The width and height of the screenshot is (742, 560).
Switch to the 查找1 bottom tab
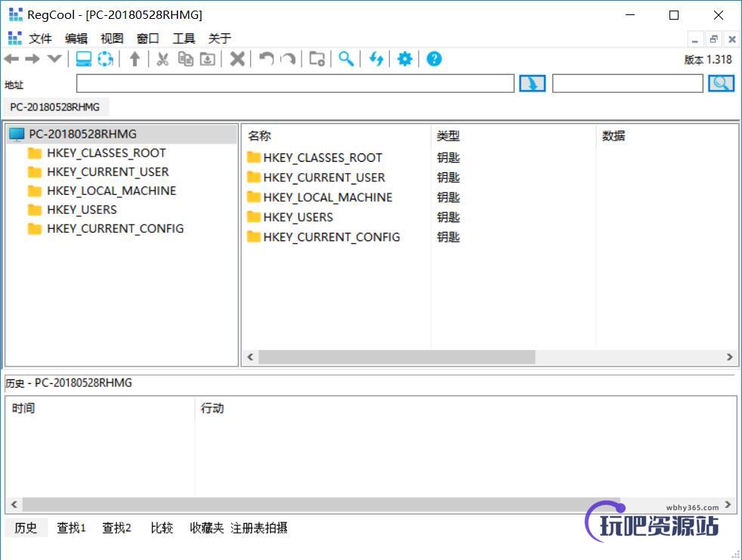(x=71, y=528)
